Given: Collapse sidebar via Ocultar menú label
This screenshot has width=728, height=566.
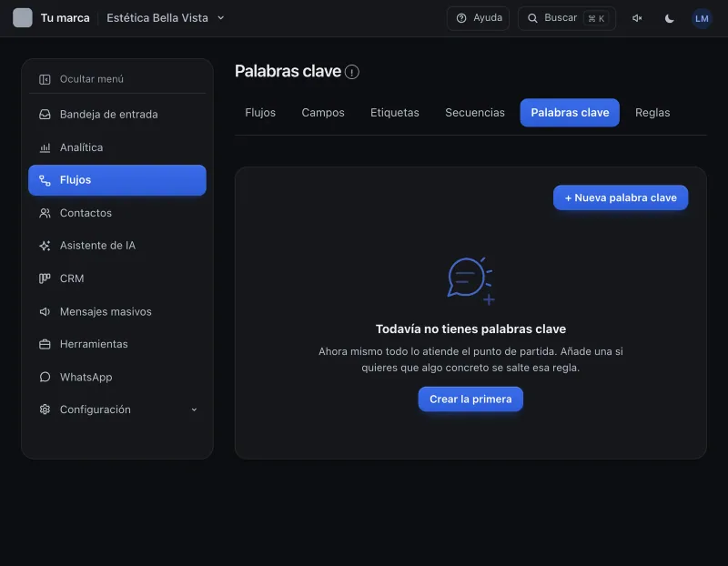Looking at the screenshot, I should [x=92, y=79].
